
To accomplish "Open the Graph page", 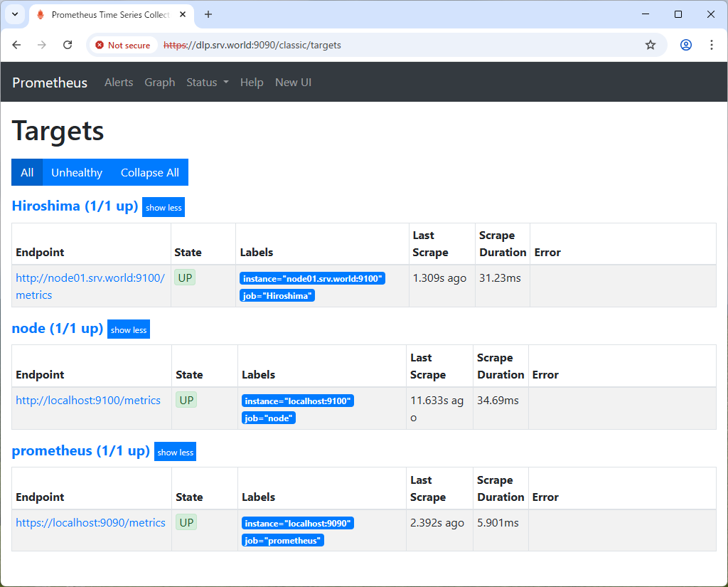I will click(x=159, y=83).
